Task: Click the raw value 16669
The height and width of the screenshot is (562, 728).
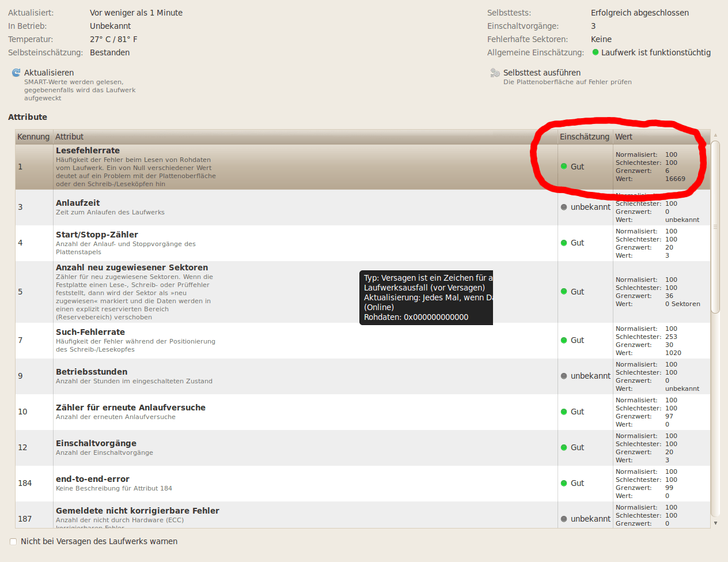Action: coord(675,179)
